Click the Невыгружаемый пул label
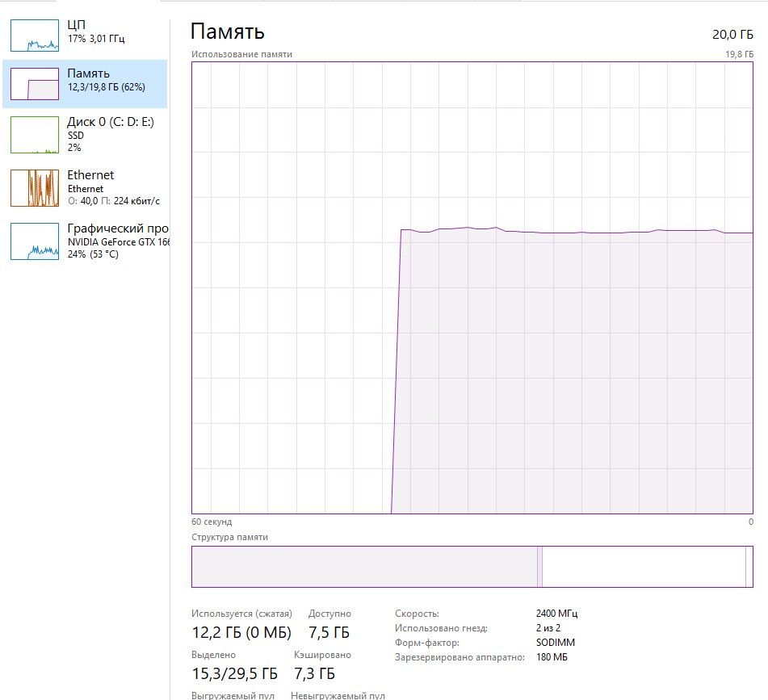Image resolution: width=768 pixels, height=700 pixels. click(x=338, y=695)
